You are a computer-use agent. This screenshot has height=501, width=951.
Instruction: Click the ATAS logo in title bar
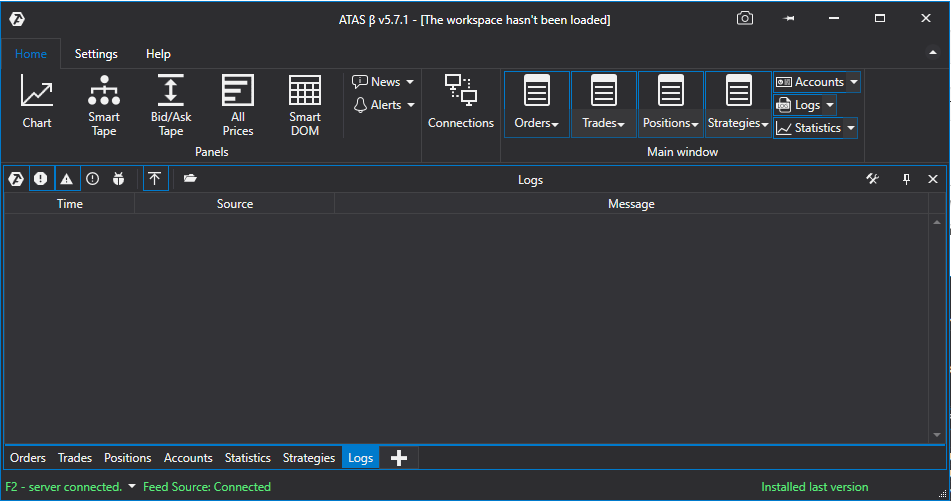(17, 19)
